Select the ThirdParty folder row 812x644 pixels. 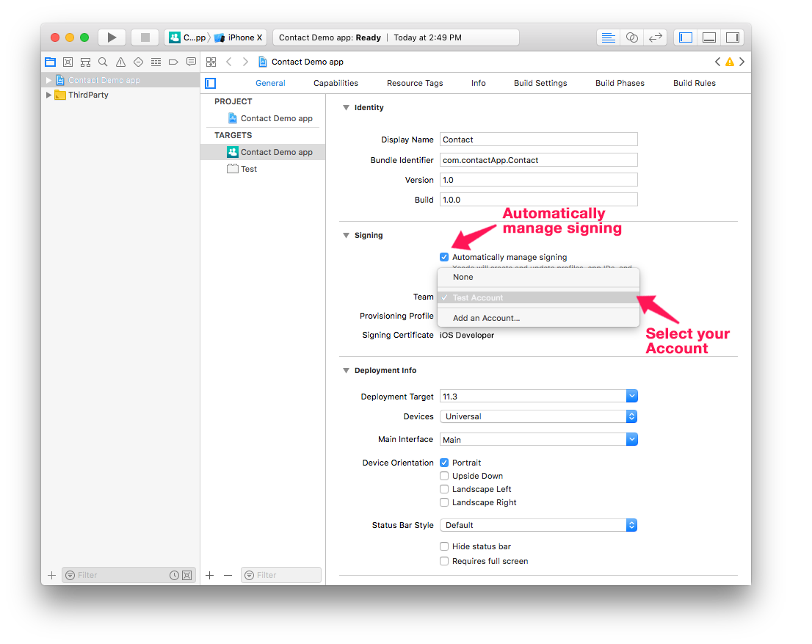pyautogui.click(x=120, y=95)
